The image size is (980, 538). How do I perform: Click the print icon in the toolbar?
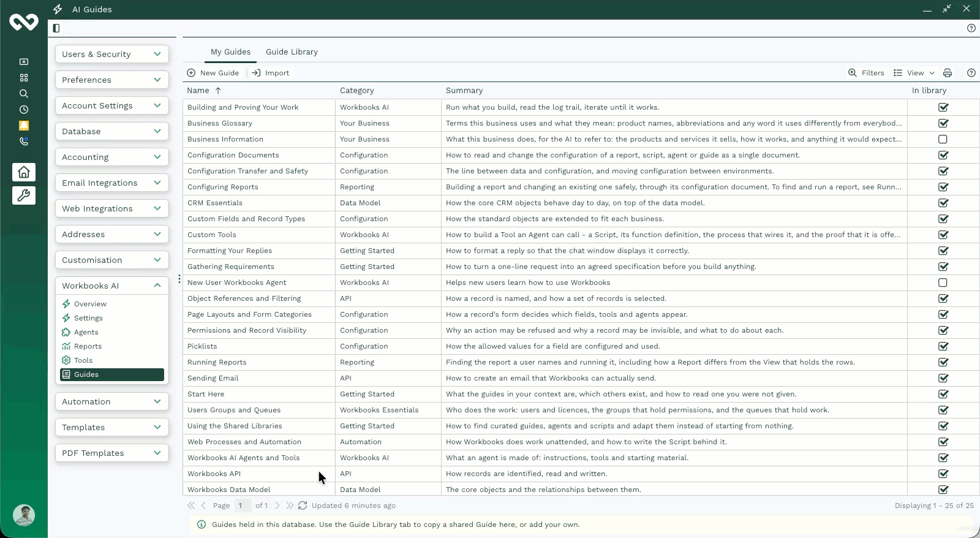click(948, 73)
